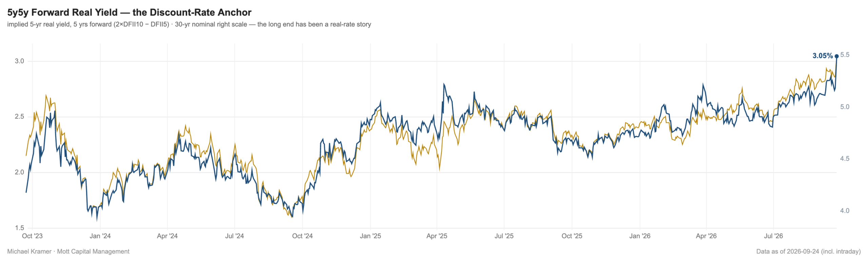Select the Jan '24 x-axis label
Screen dimensions: 868x259
point(100,236)
